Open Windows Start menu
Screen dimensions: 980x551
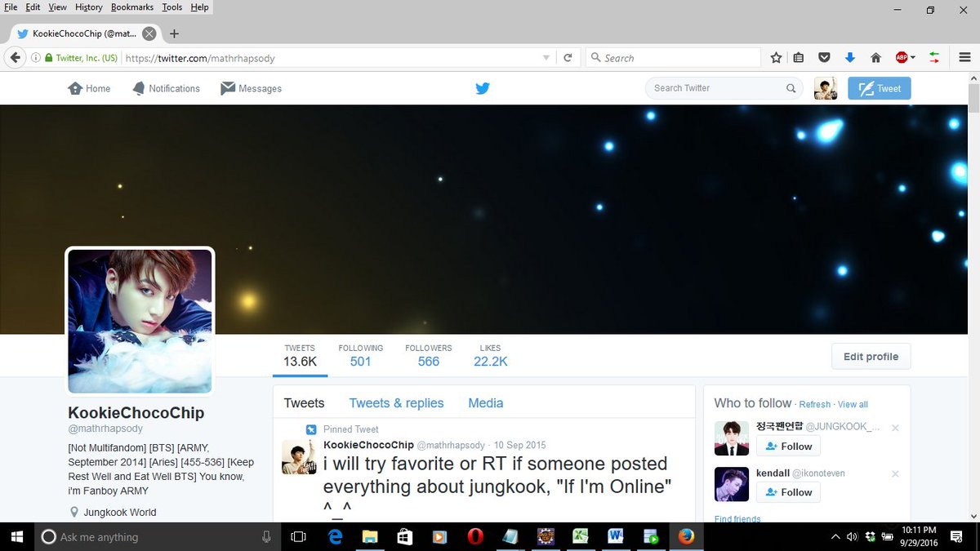(16, 536)
